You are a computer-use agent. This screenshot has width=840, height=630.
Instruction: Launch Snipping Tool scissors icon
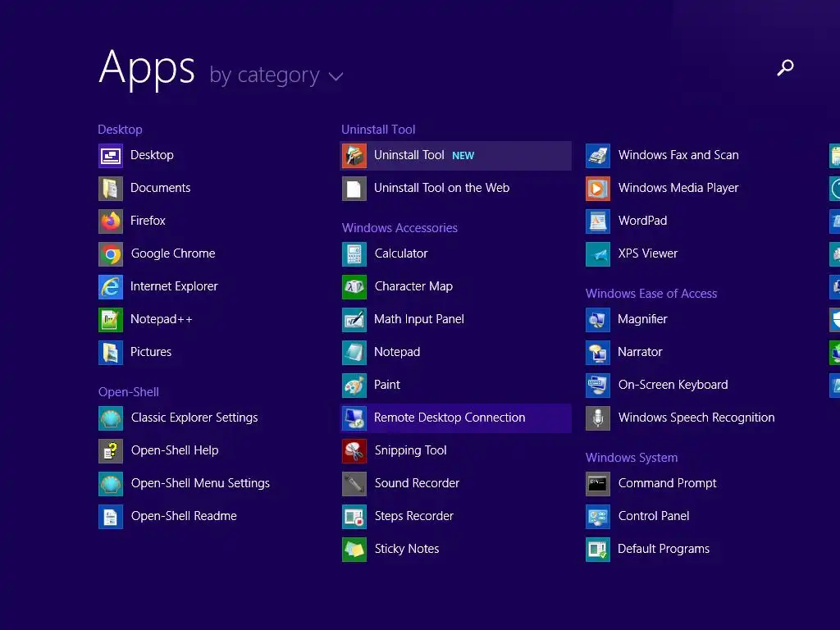(354, 450)
